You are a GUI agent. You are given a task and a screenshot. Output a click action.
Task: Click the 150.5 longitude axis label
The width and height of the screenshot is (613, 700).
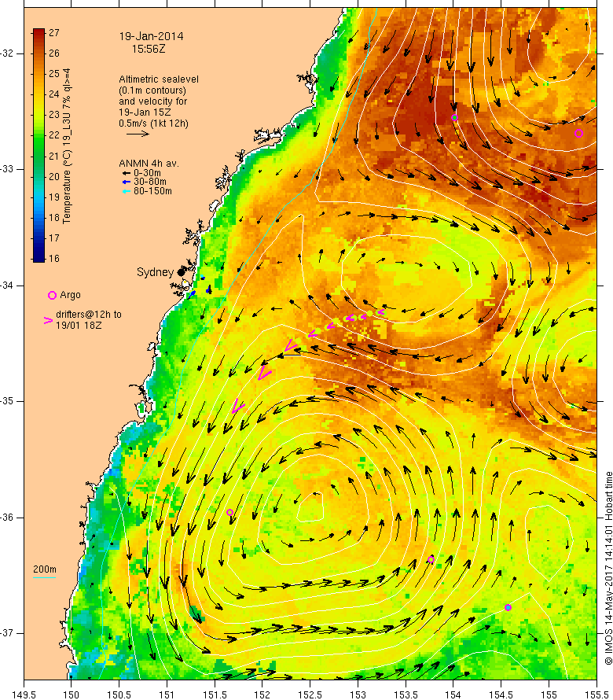pyautogui.click(x=119, y=694)
